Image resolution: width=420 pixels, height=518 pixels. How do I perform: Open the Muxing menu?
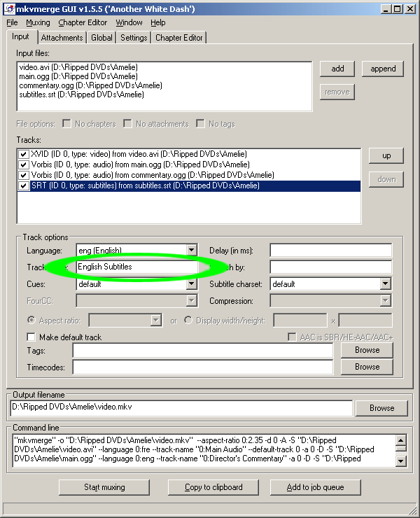38,22
